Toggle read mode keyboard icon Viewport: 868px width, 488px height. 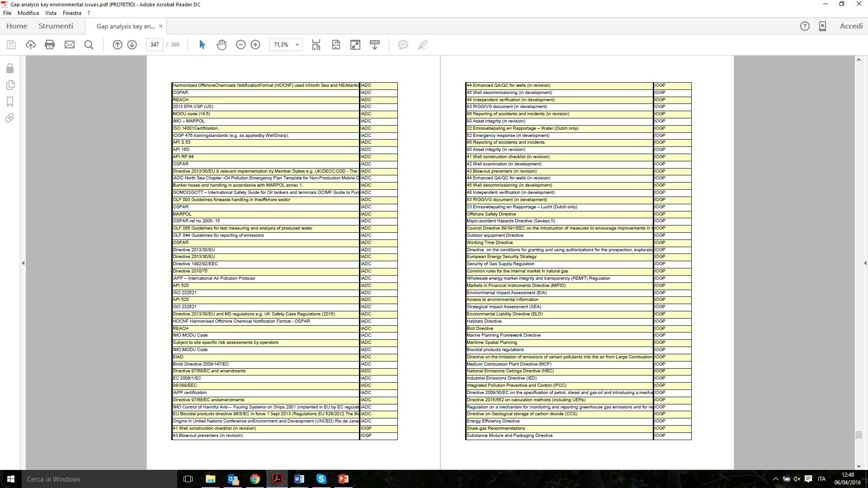pyautogui.click(x=375, y=45)
